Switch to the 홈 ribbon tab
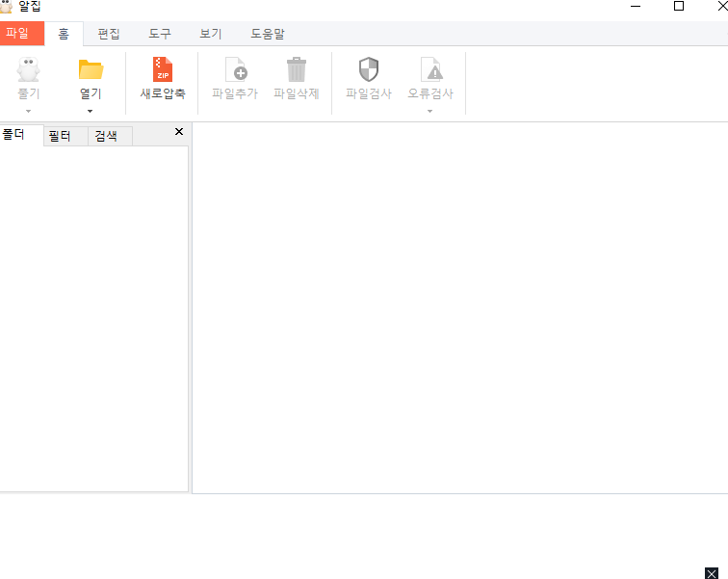The width and height of the screenshot is (728, 579). pos(64,34)
